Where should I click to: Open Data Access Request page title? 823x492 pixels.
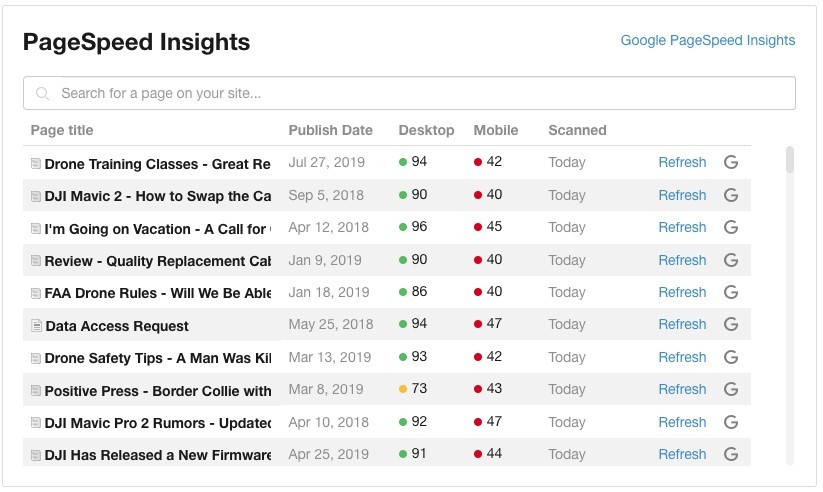click(x=117, y=327)
